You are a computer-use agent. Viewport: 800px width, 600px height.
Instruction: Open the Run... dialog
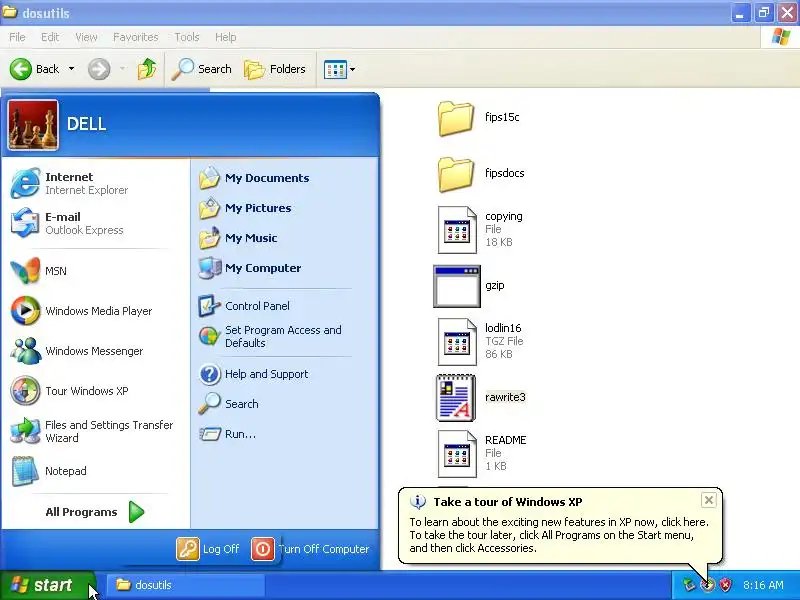[227, 434]
